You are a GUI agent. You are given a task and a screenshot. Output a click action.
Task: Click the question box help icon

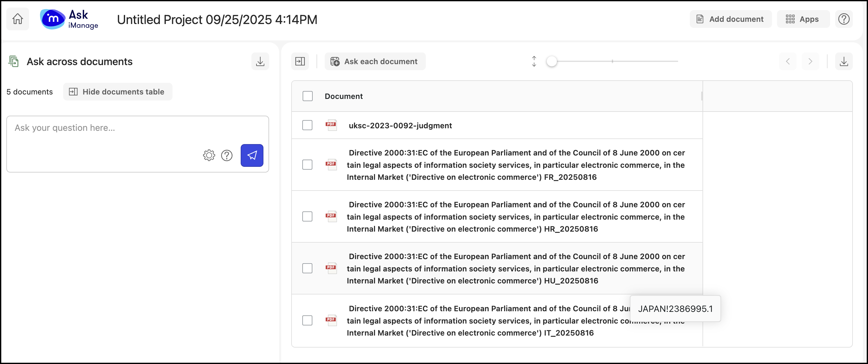click(x=226, y=155)
